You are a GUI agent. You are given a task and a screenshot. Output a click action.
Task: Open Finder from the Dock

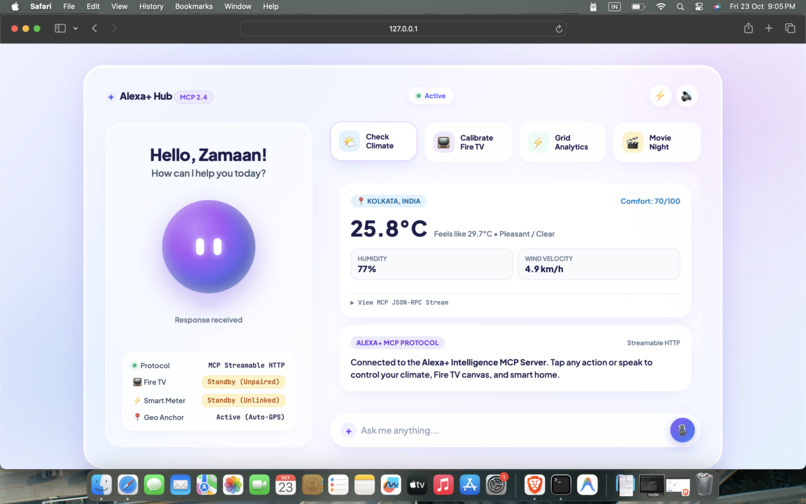click(102, 484)
